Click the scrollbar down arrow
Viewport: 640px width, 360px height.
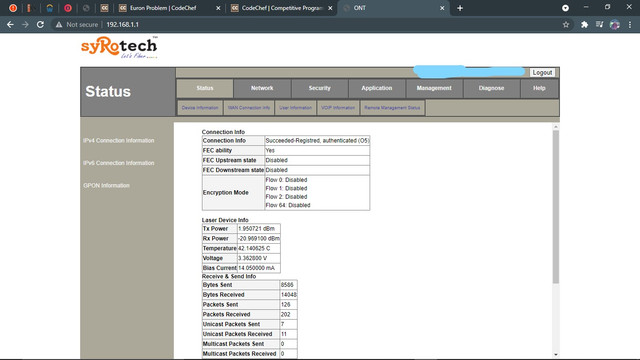tap(556, 355)
